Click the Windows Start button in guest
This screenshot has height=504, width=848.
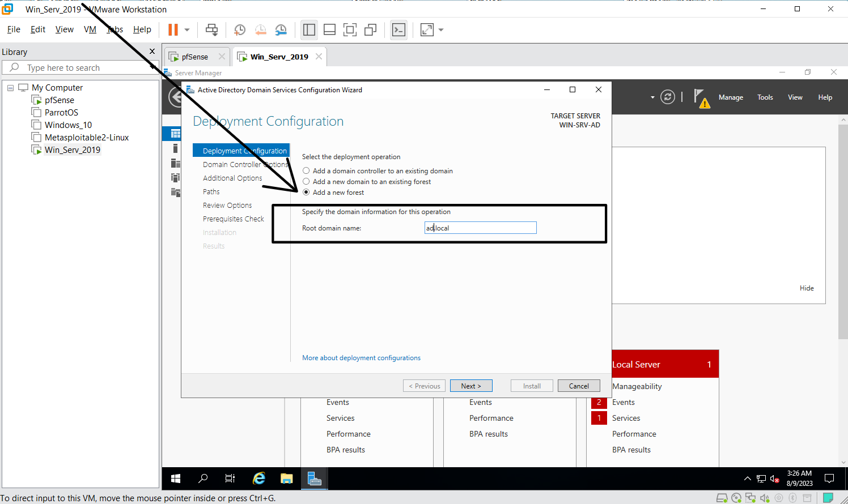176,479
